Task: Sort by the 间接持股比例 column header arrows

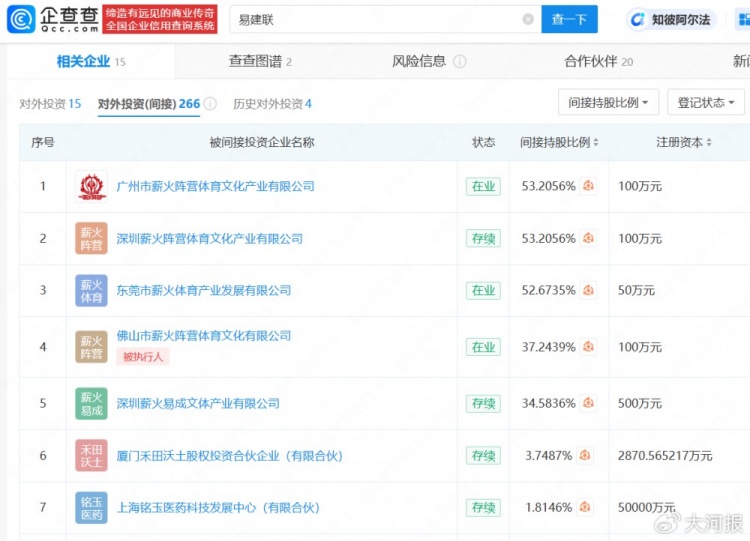Action: 597,143
